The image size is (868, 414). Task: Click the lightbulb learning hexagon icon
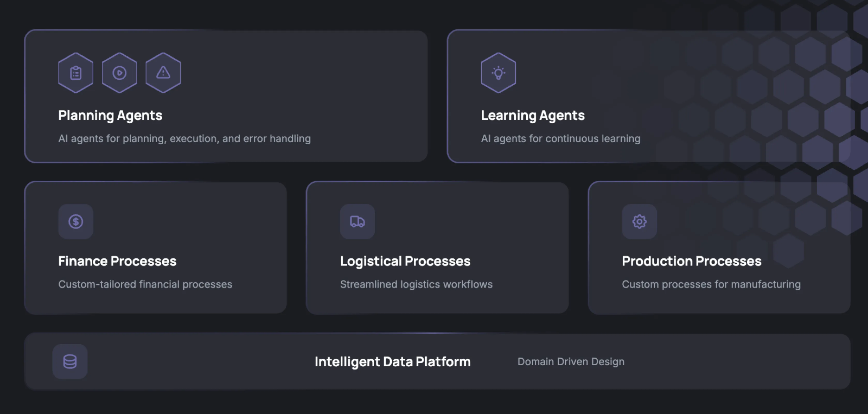click(498, 73)
